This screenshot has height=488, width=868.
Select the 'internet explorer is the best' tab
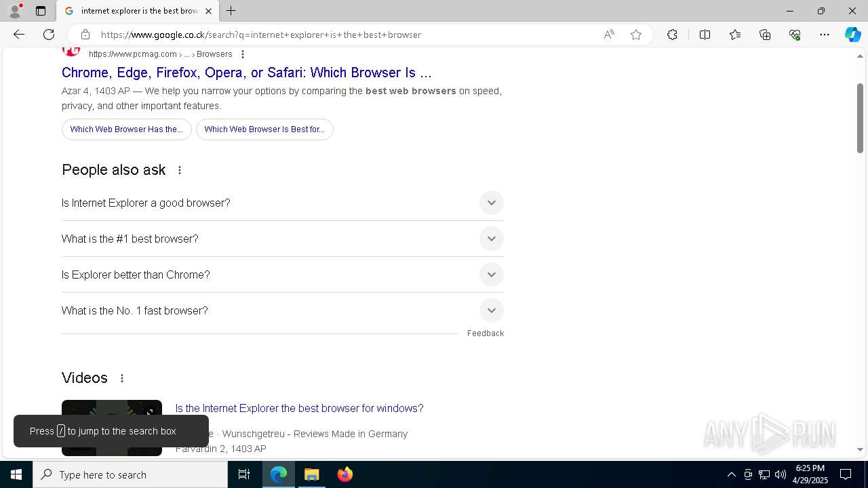138,11
